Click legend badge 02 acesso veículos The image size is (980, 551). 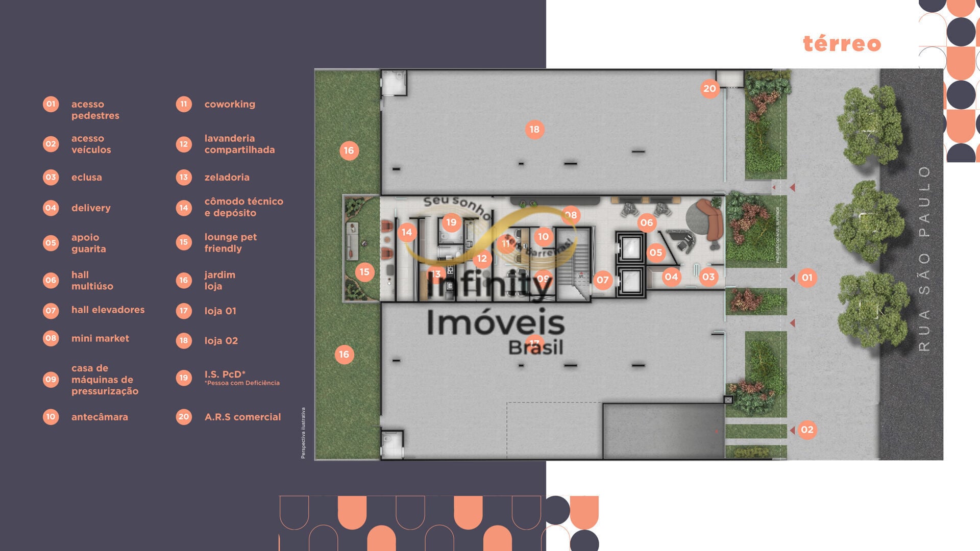pyautogui.click(x=51, y=144)
